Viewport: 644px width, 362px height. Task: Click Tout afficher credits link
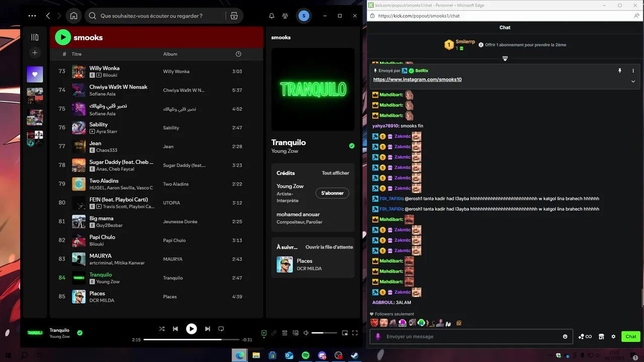point(336,173)
